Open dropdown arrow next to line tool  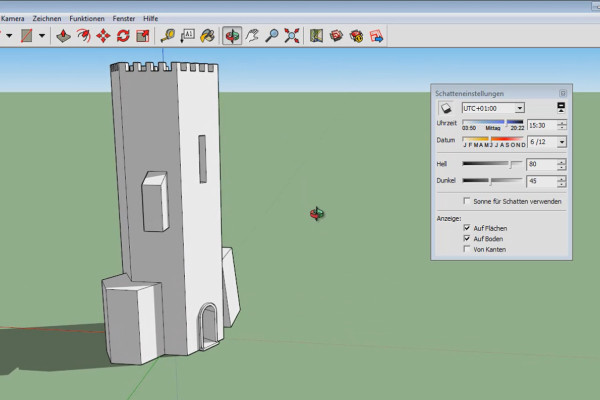click(x=42, y=36)
